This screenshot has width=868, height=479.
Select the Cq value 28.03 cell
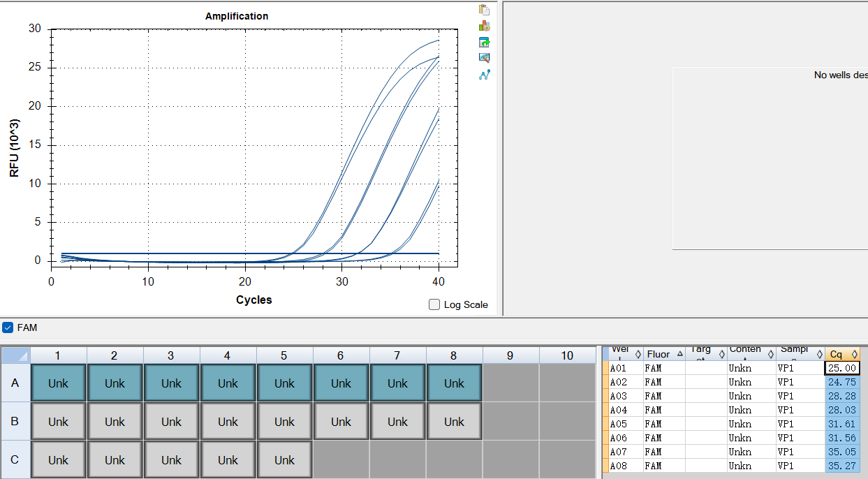point(842,410)
